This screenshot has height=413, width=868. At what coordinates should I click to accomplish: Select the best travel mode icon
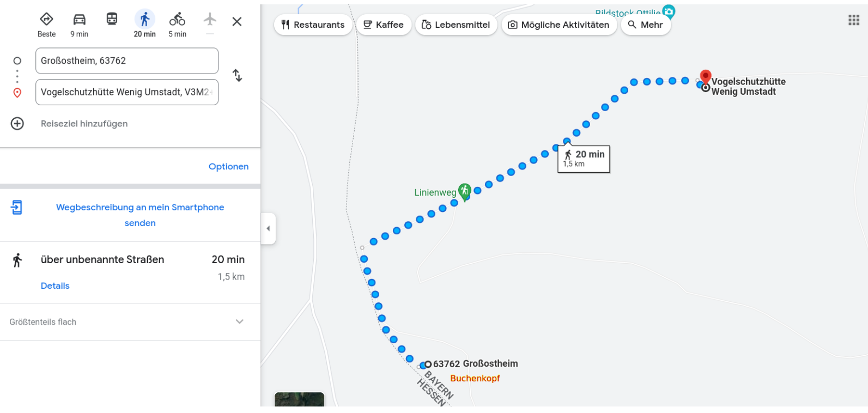pyautogui.click(x=46, y=20)
